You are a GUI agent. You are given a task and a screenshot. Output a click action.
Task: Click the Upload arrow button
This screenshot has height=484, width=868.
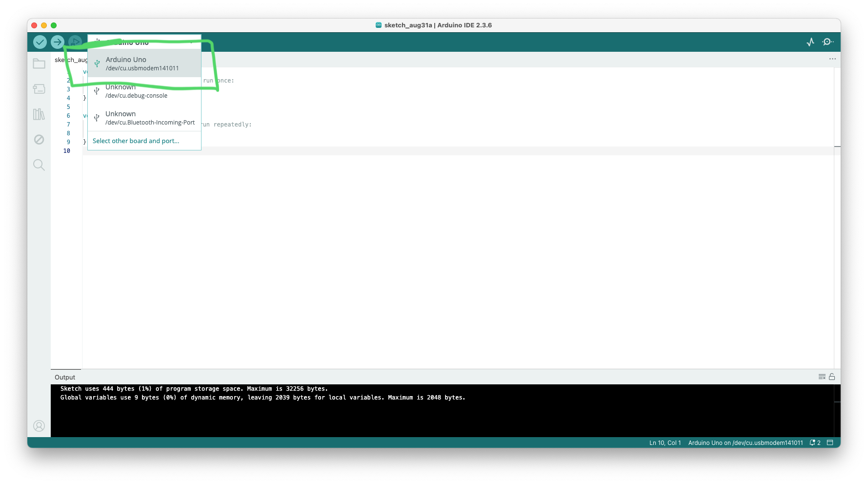(x=57, y=42)
